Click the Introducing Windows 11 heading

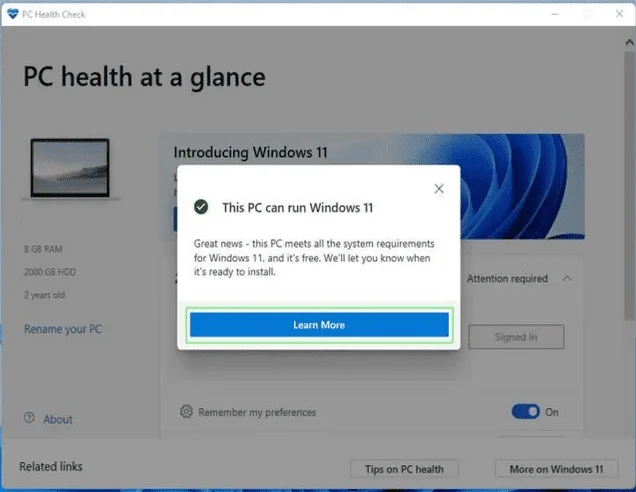tap(250, 153)
